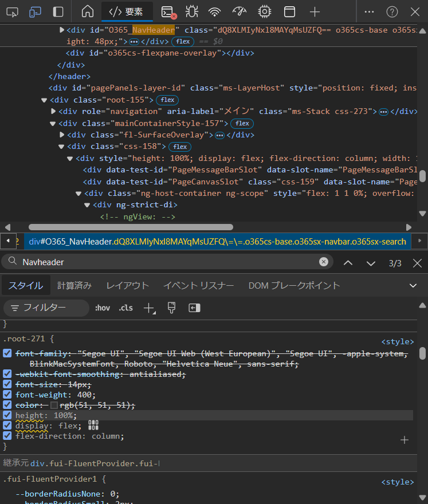428x504 pixels.
Task: Uncheck the font-weight property checkbox
Action: tap(7, 395)
